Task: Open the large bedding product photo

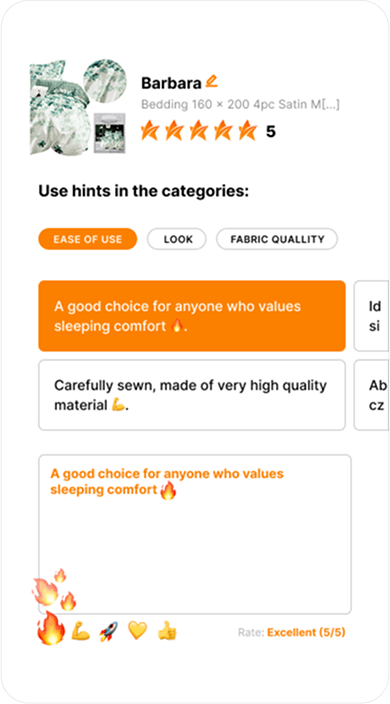Action: (x=57, y=107)
